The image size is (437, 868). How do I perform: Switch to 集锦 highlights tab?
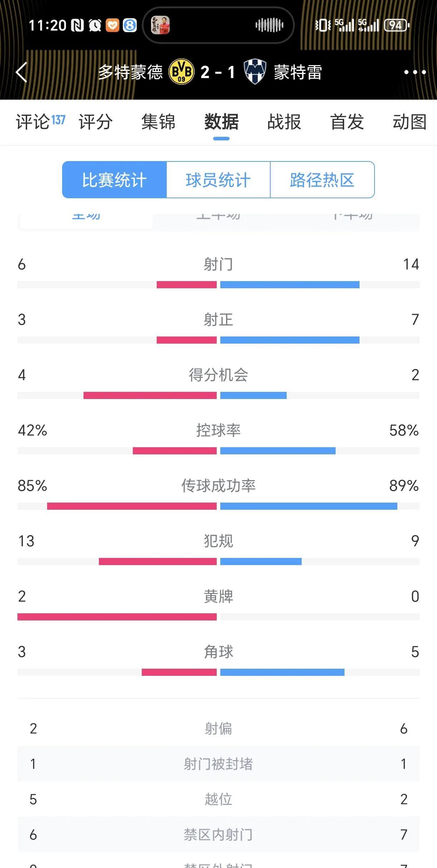click(159, 122)
